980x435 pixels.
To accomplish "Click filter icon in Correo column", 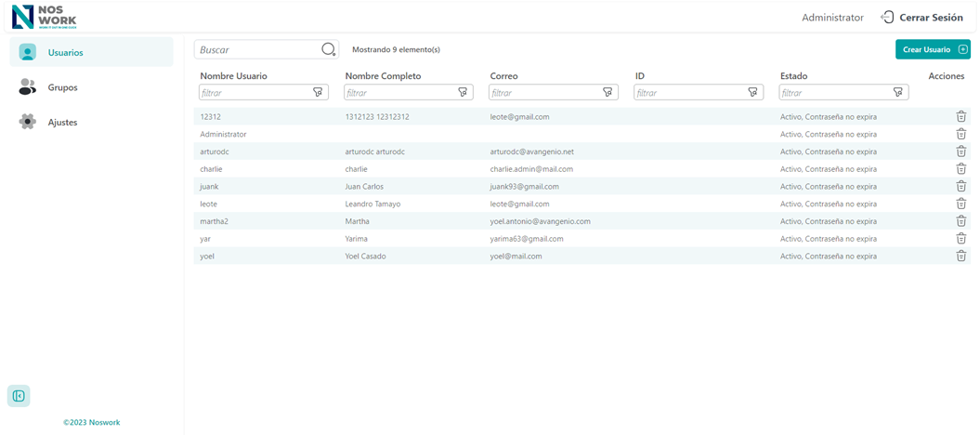I will coord(608,93).
